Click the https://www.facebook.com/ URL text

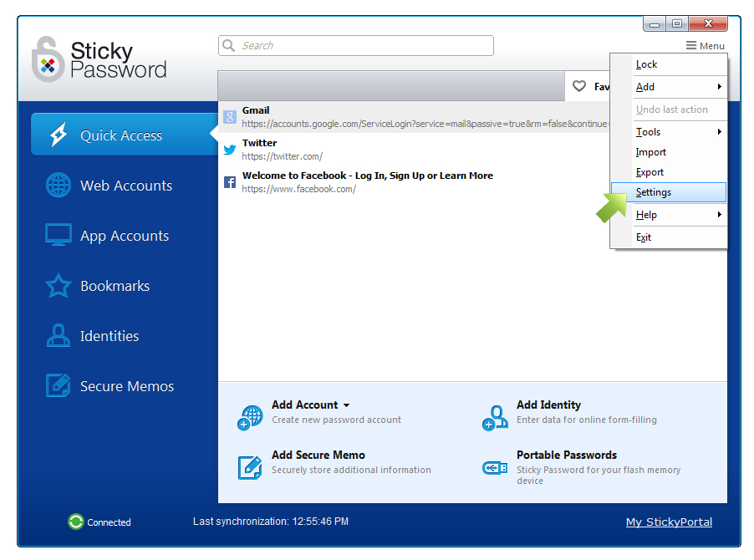point(298,189)
